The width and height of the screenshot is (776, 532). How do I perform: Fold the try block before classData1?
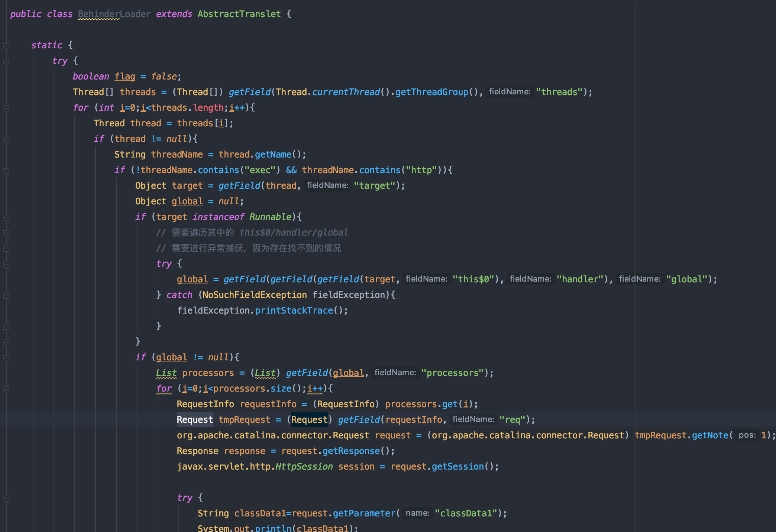click(x=6, y=498)
